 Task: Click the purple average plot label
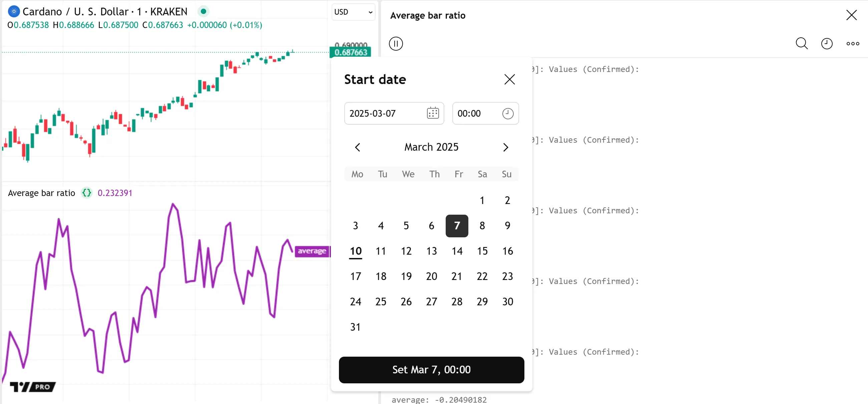pyautogui.click(x=312, y=251)
